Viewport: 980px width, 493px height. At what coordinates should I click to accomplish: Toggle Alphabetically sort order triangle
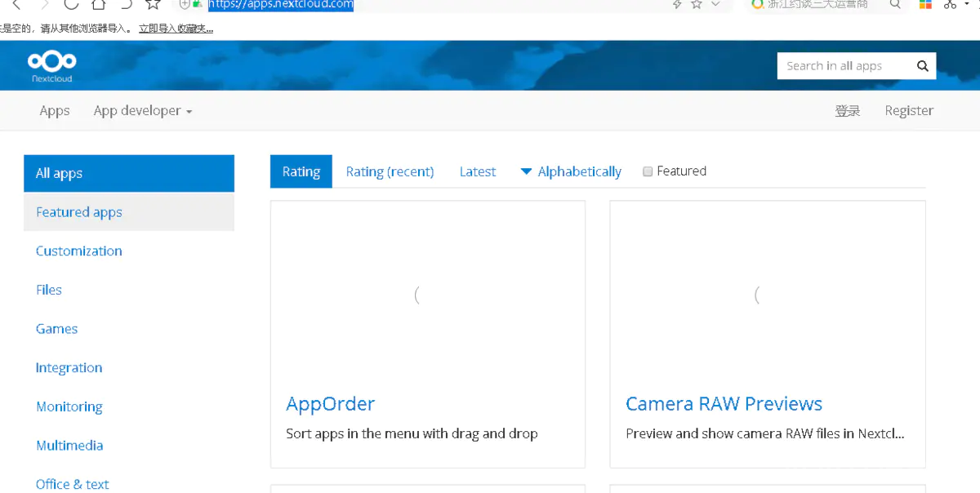click(526, 171)
